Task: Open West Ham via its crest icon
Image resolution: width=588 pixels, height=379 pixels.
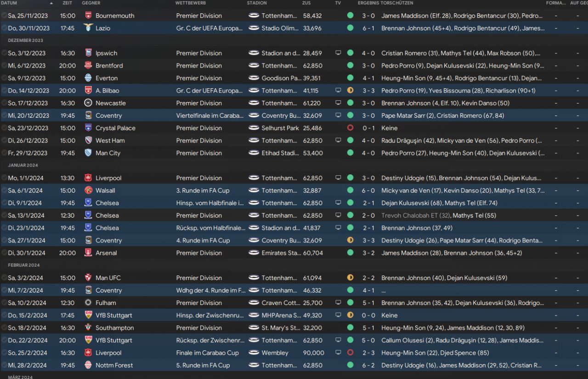Action: [x=88, y=140]
